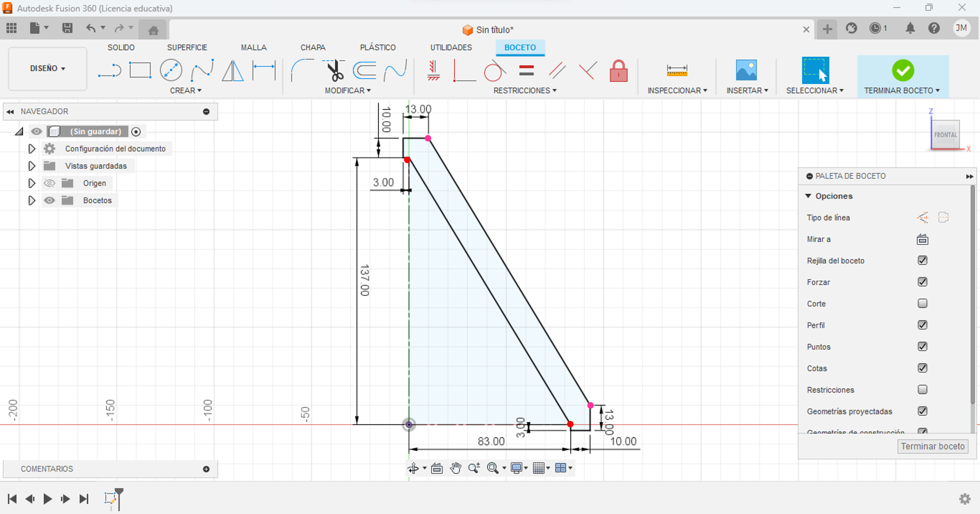Viewport: 980px width, 514px height.
Task: Expand the Origen tree node
Action: 32,183
